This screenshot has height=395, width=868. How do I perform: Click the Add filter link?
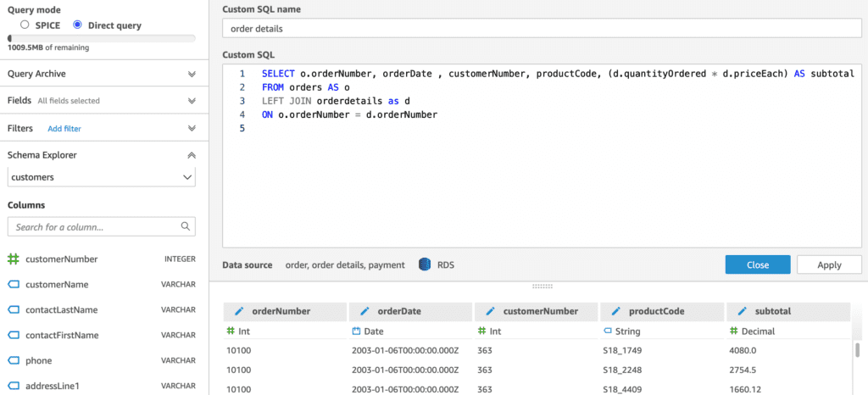(64, 128)
